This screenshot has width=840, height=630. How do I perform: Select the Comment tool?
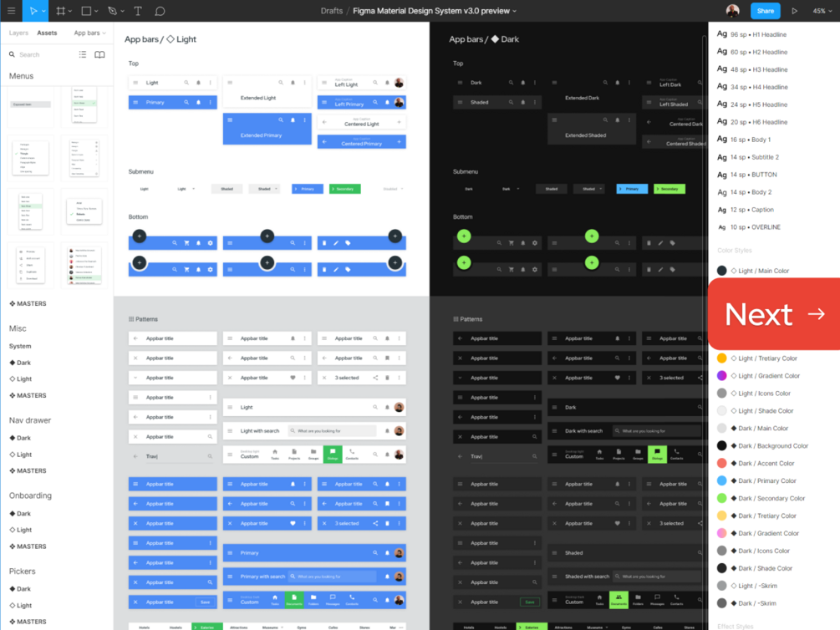[x=160, y=11]
